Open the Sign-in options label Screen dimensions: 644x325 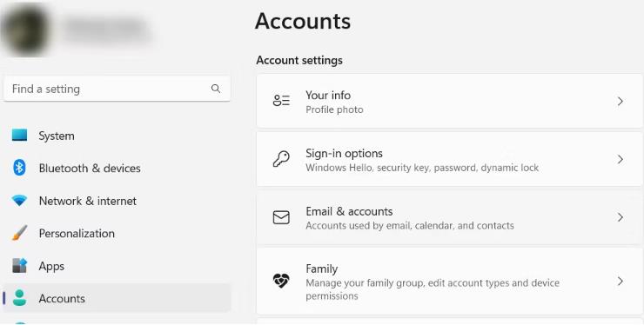pos(344,154)
